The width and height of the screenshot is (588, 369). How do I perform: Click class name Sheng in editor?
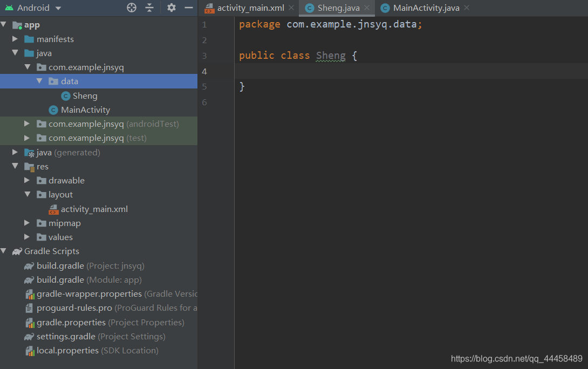330,56
